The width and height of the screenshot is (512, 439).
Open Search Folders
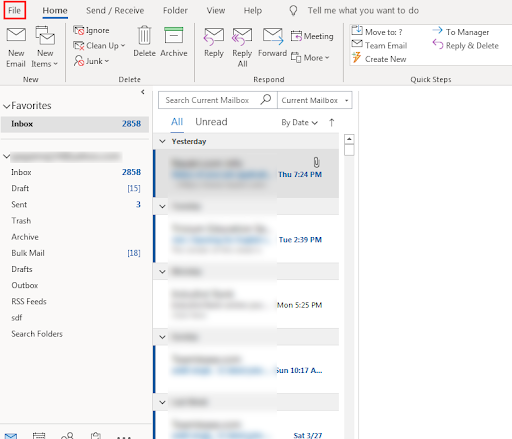[75, 334]
